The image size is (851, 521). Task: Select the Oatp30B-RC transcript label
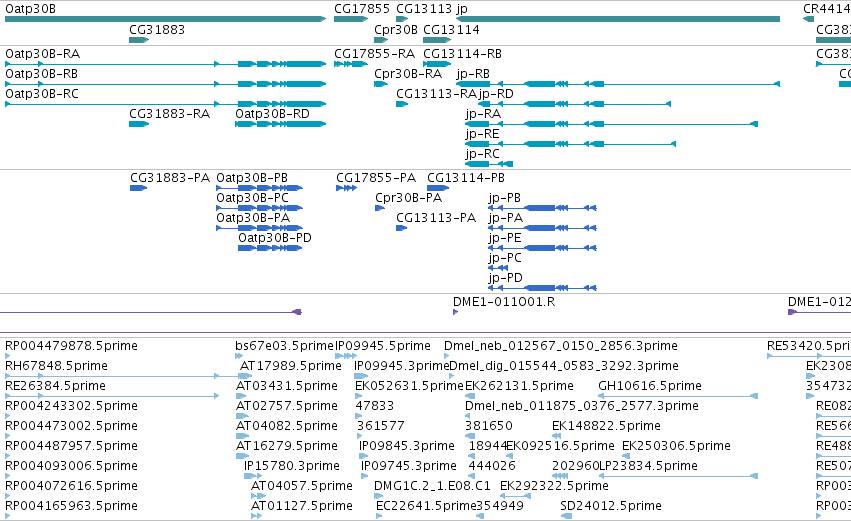42,94
